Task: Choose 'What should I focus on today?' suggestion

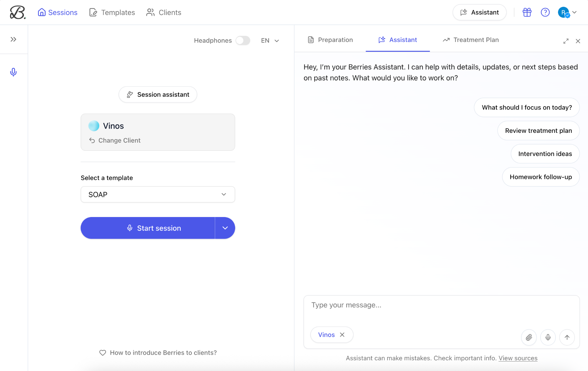Action: [527, 107]
